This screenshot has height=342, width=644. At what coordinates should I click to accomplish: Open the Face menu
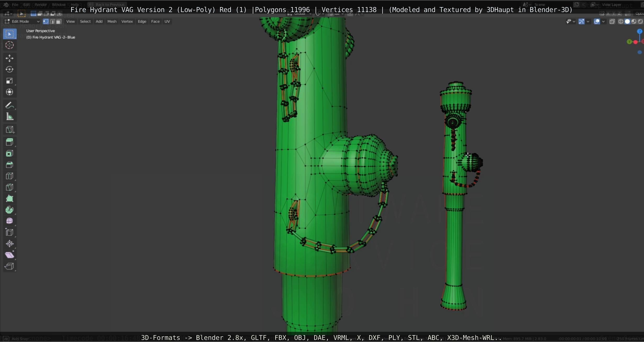point(155,21)
